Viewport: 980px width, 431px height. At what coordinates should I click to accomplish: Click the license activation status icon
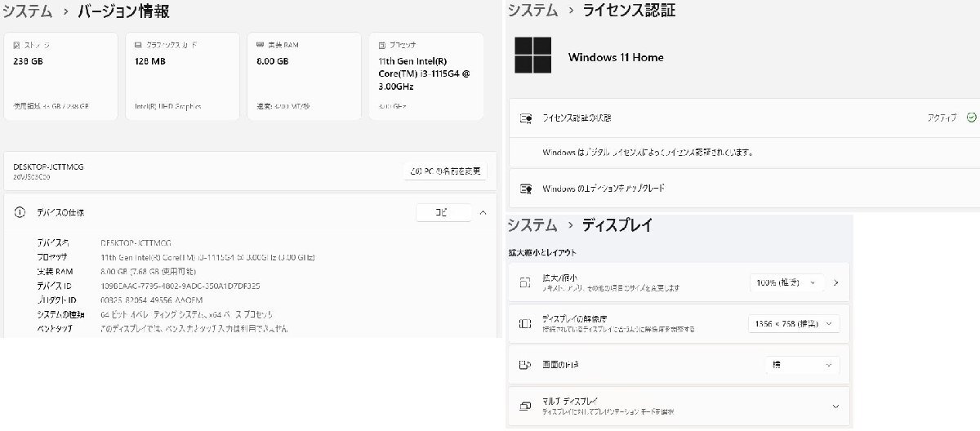point(527,118)
